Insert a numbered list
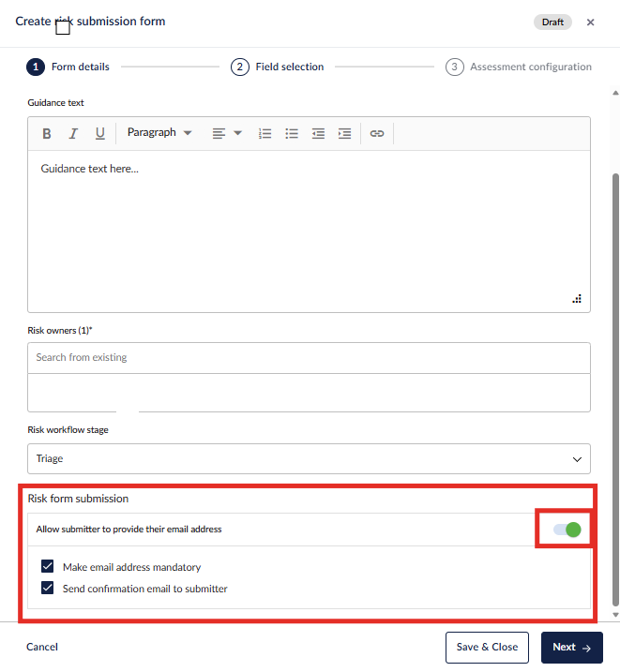Screen dimensions: 620x672 coord(265,134)
